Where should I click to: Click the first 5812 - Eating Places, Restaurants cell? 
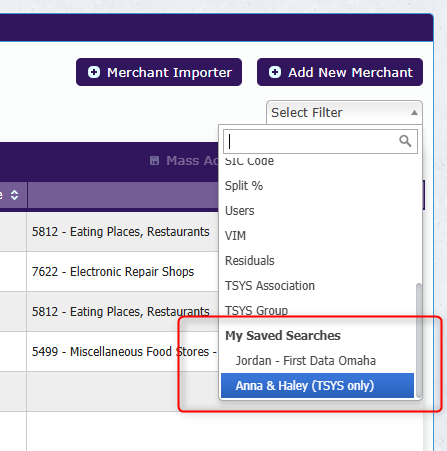tap(121, 232)
